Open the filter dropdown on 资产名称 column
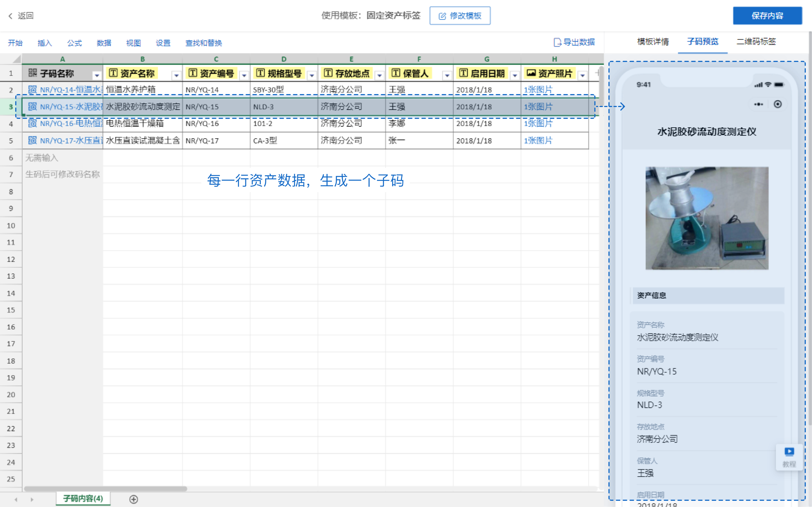The height and width of the screenshot is (507, 812). click(177, 75)
